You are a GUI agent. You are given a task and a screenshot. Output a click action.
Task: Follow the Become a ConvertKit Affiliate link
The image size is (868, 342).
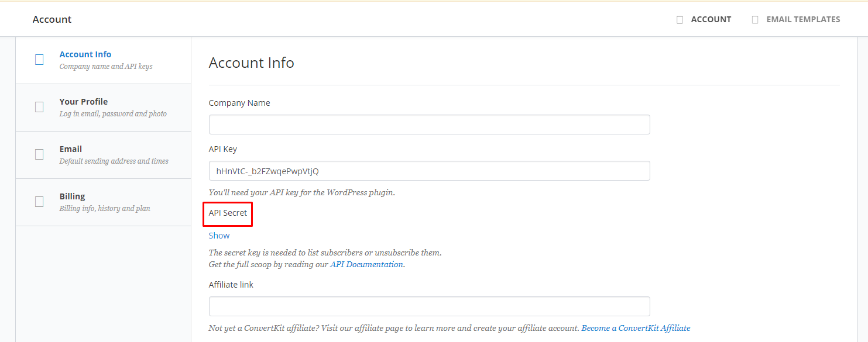636,328
